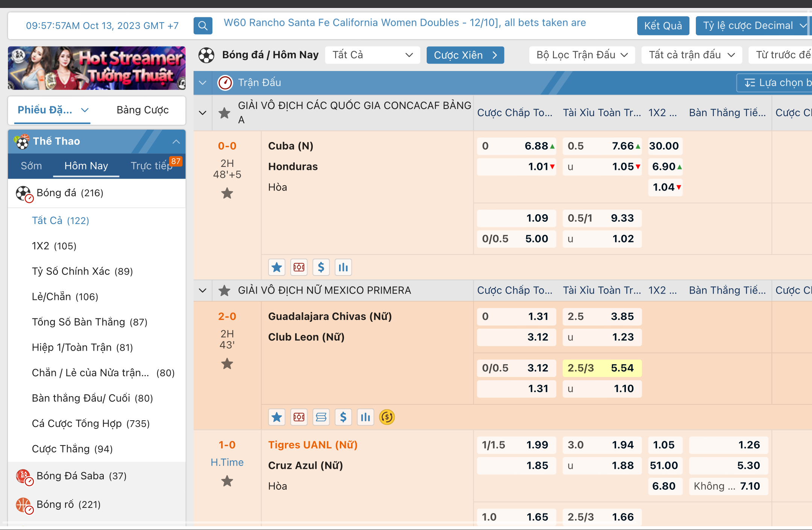The width and height of the screenshot is (812, 530).
Task: Click the bar chart icon for Cuba vs Honduras
Action: (343, 267)
